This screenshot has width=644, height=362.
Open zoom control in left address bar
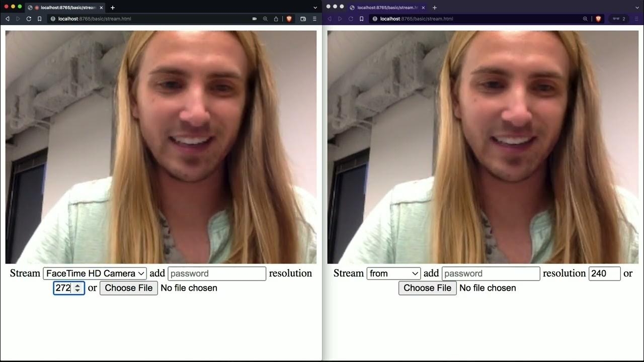pos(265,19)
